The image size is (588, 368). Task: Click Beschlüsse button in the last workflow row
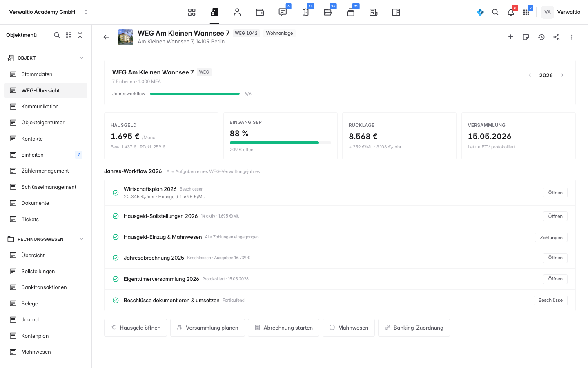coord(550,301)
